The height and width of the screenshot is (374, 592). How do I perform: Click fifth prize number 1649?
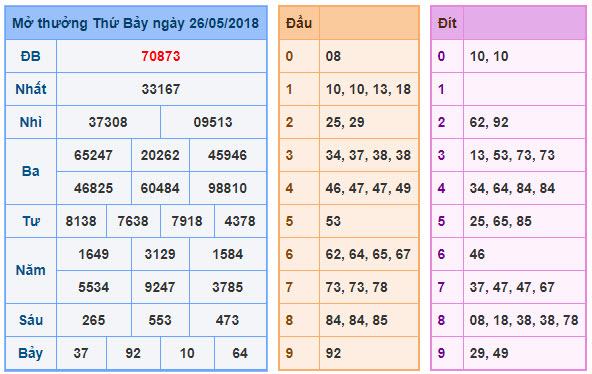click(93, 254)
